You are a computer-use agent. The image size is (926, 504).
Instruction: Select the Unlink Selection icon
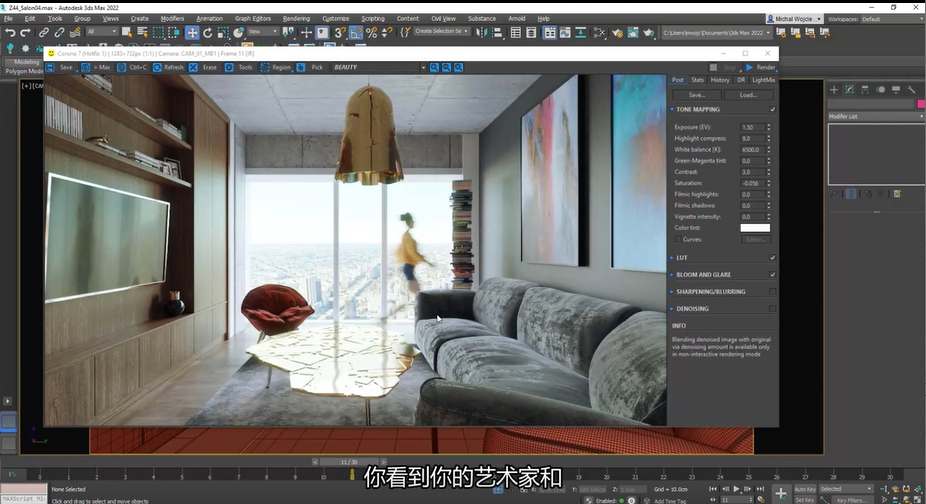[x=59, y=32]
